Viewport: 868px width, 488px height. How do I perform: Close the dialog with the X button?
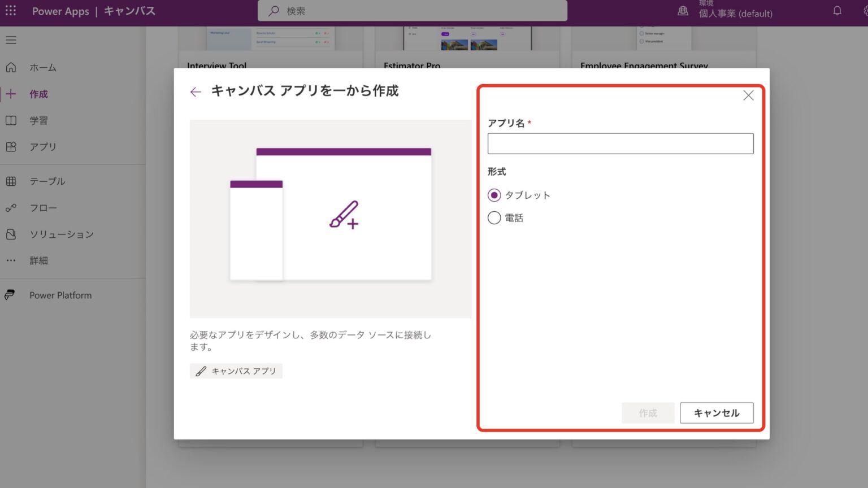click(748, 95)
